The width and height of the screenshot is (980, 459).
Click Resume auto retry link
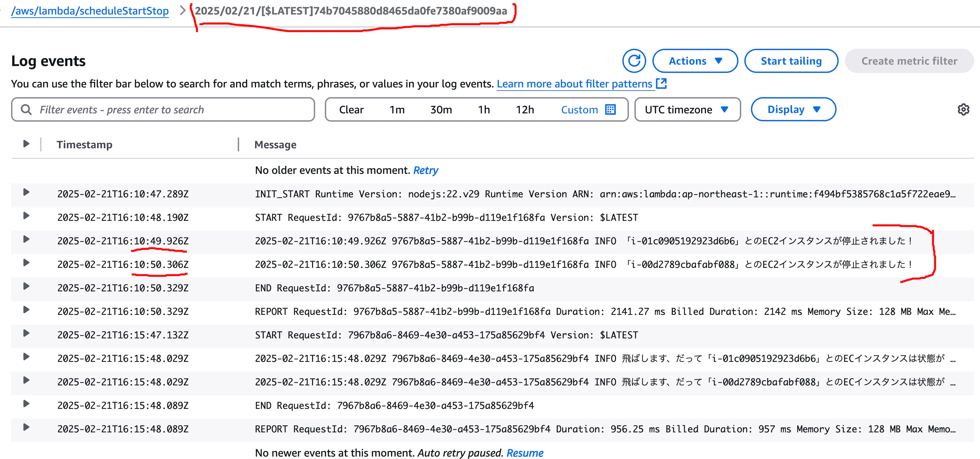[x=525, y=453]
